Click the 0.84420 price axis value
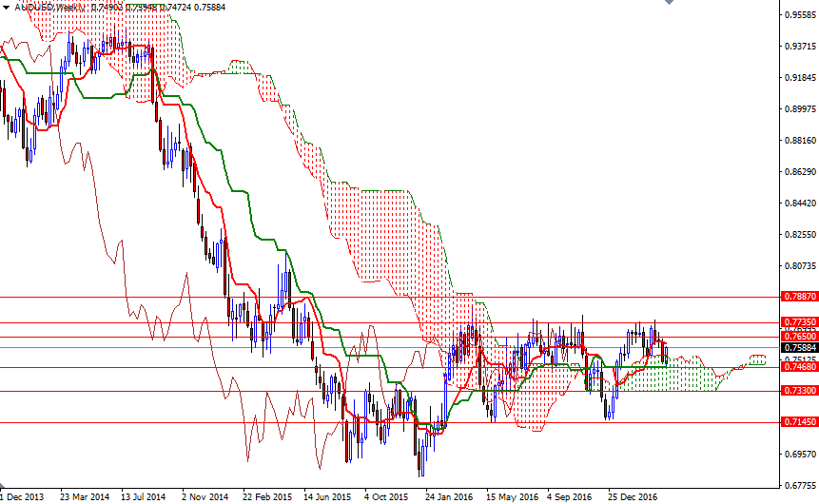 800,204
